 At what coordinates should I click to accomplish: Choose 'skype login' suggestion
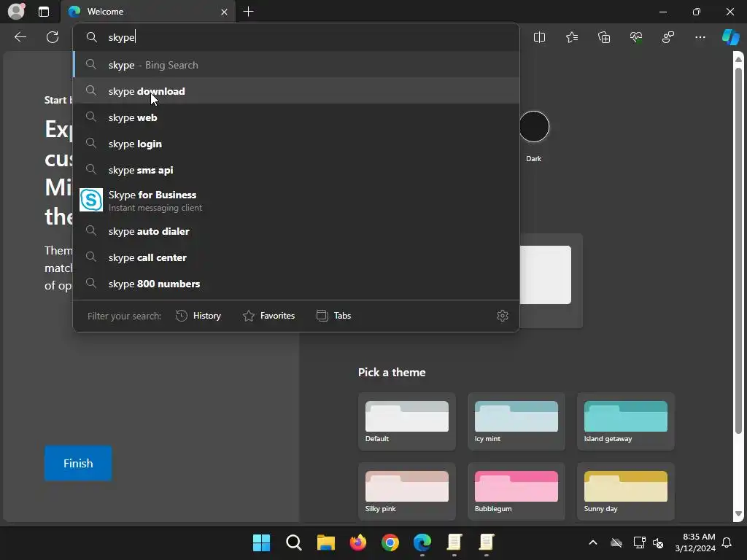(296, 144)
